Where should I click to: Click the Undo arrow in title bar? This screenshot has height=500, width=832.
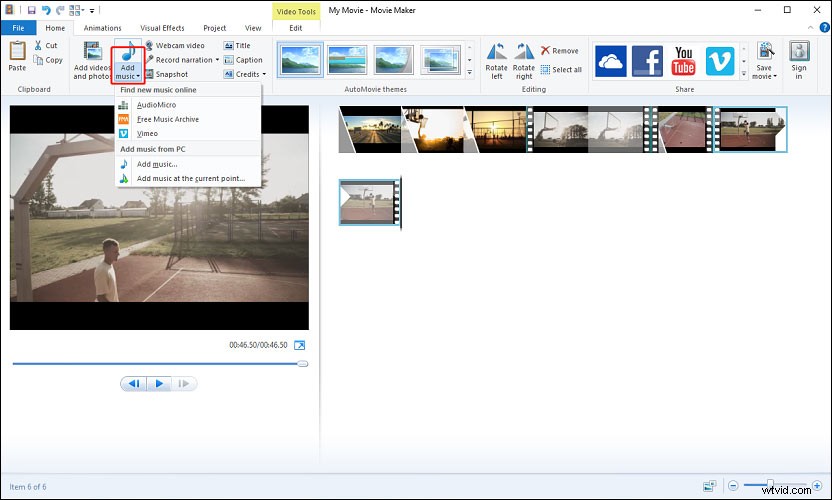tap(46, 10)
